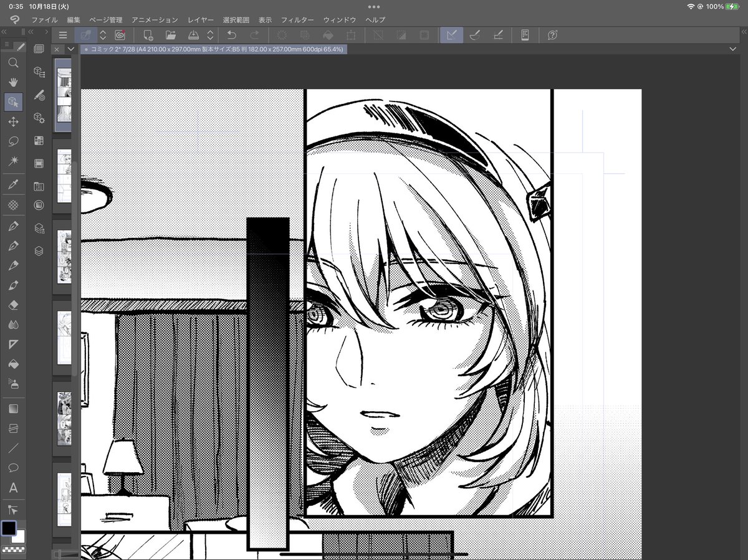Open the ページ管理 menu
This screenshot has height=560, width=748.
(106, 20)
